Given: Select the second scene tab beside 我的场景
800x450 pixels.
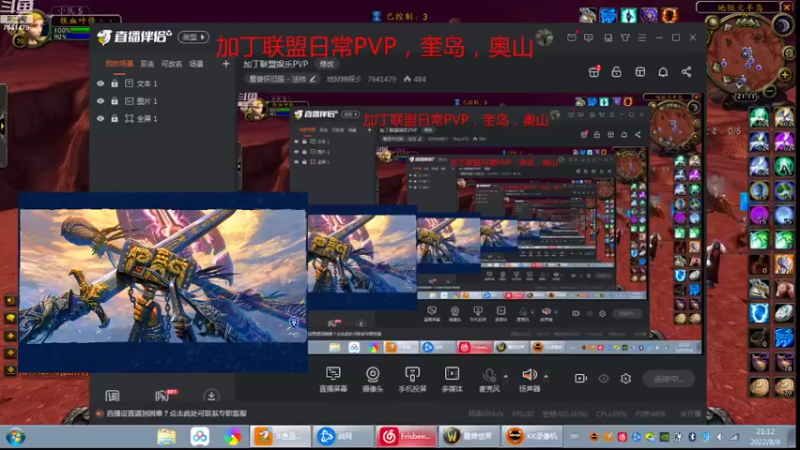Looking at the screenshot, I should tap(147, 64).
